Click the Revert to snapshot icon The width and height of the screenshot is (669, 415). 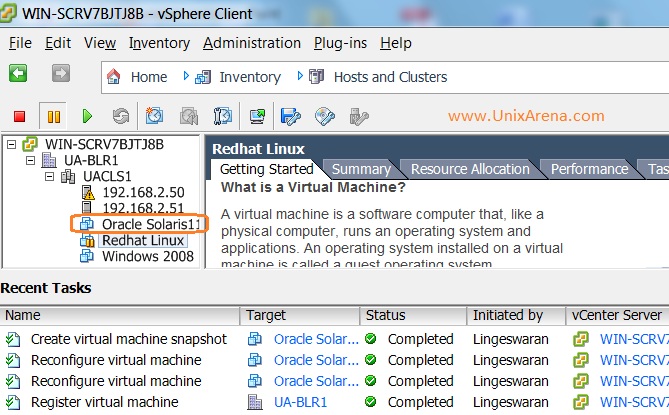pyautogui.click(x=189, y=116)
